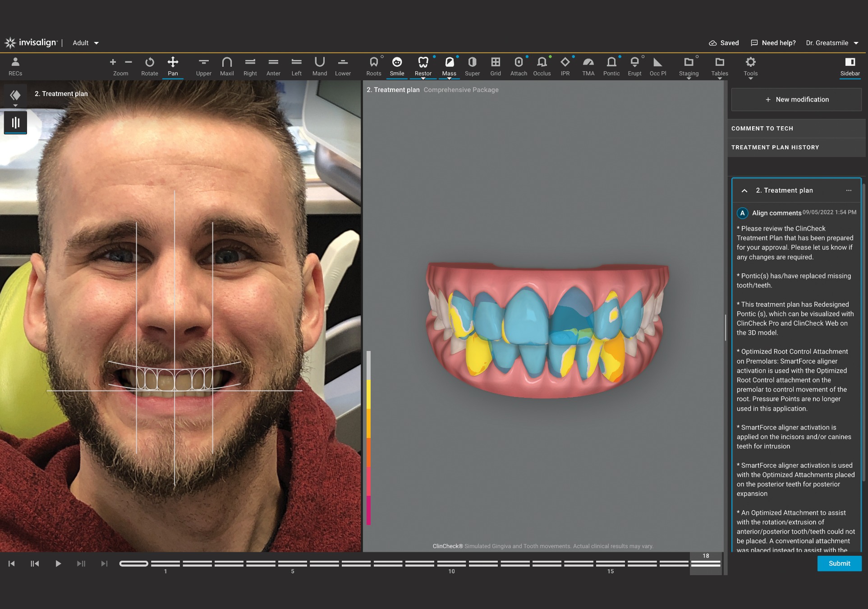Screen dimensions: 868x609
Task: Open the Adult dropdown
Action: [85, 42]
